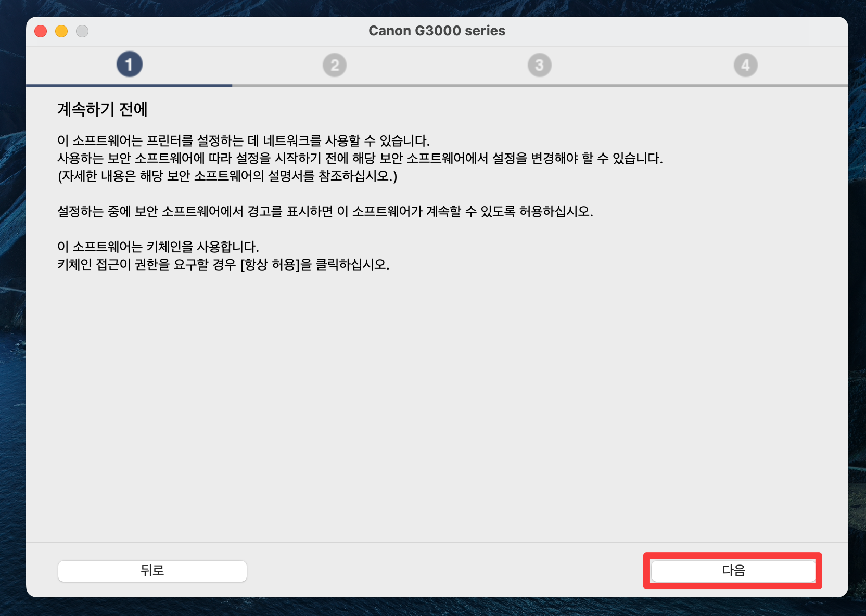
Task: Click the parenthesized line 자세한 내용은 해당 보안
Action: tap(227, 176)
